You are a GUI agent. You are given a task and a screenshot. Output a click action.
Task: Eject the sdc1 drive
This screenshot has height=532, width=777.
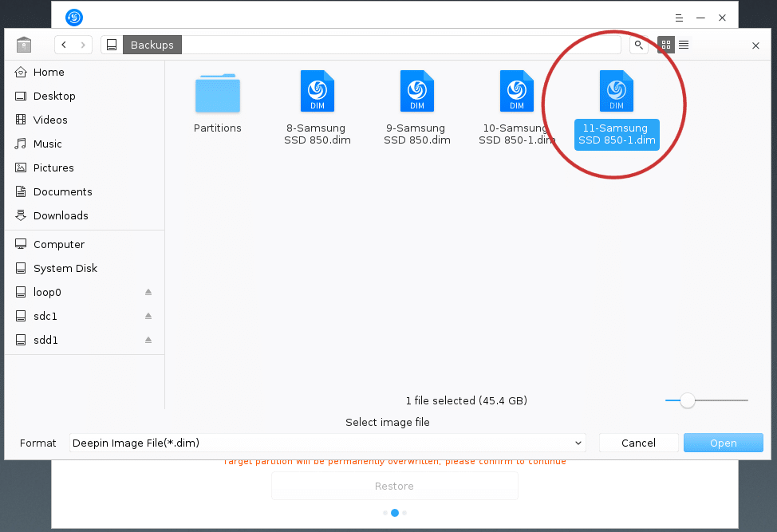click(x=148, y=316)
